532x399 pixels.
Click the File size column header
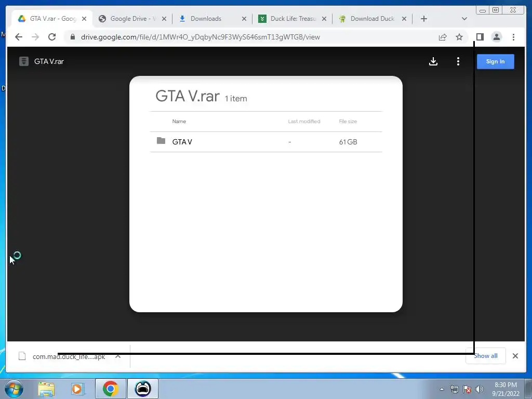(x=348, y=122)
